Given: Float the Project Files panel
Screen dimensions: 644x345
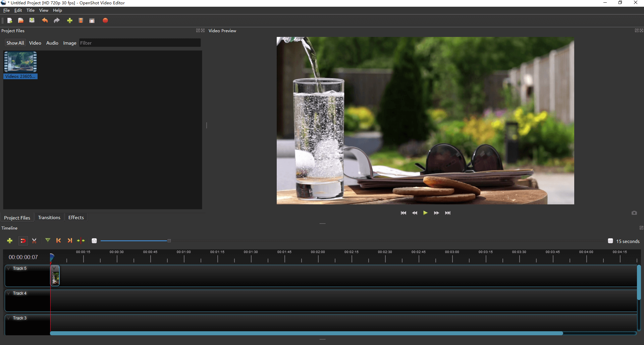Looking at the screenshot, I should (198, 30).
